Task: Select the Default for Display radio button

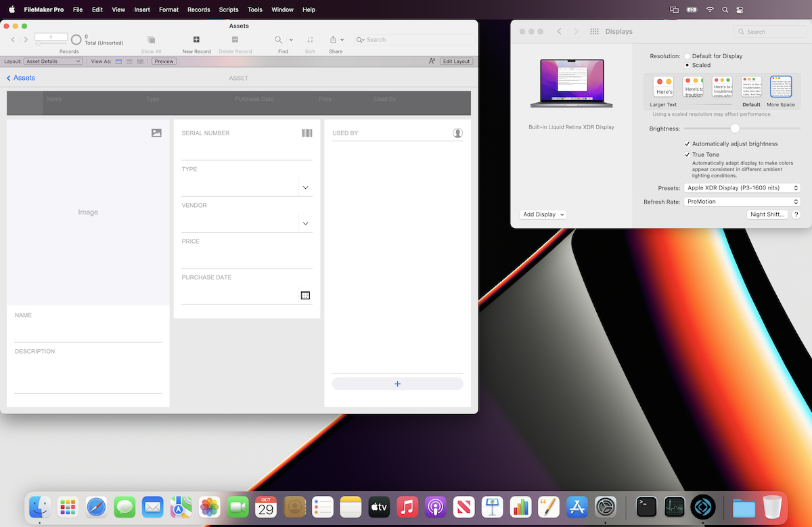Action: tap(687, 56)
